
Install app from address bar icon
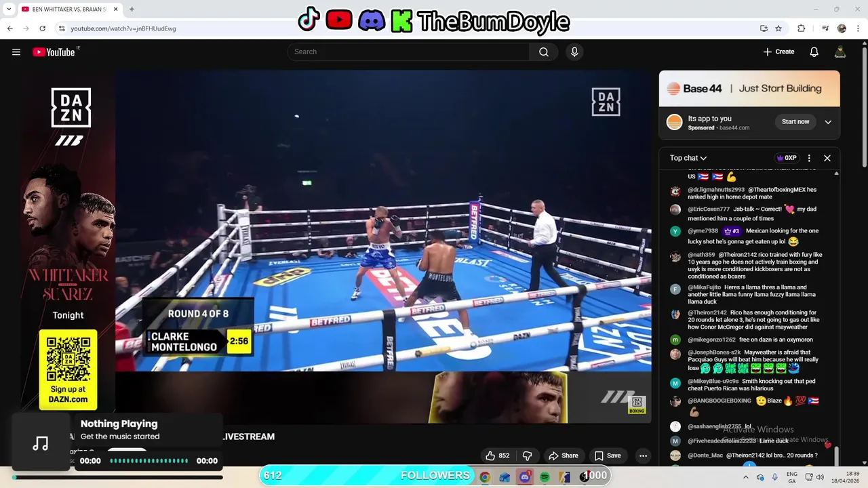tap(764, 28)
